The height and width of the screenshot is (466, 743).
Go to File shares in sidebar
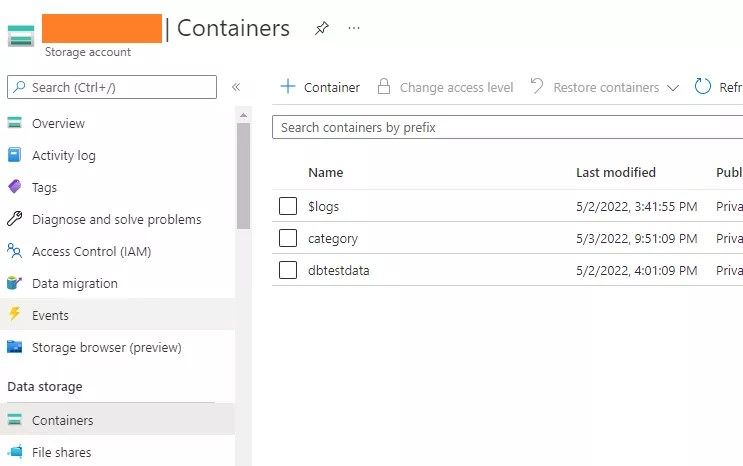click(61, 453)
